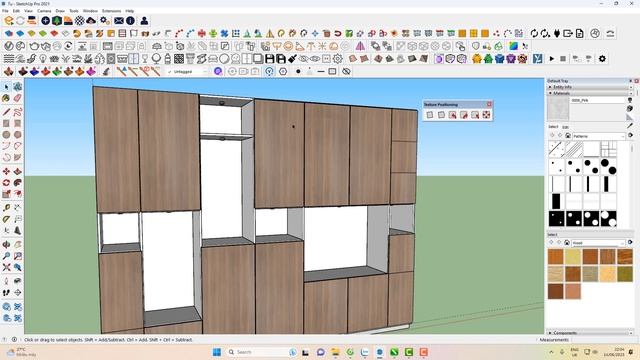Select the diagonal hatch pattern thumbnail
640x360 pixels.
pyautogui.click(x=573, y=149)
